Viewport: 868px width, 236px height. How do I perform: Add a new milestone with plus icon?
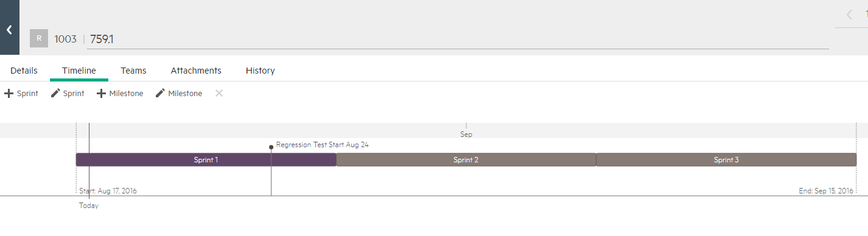[120, 94]
